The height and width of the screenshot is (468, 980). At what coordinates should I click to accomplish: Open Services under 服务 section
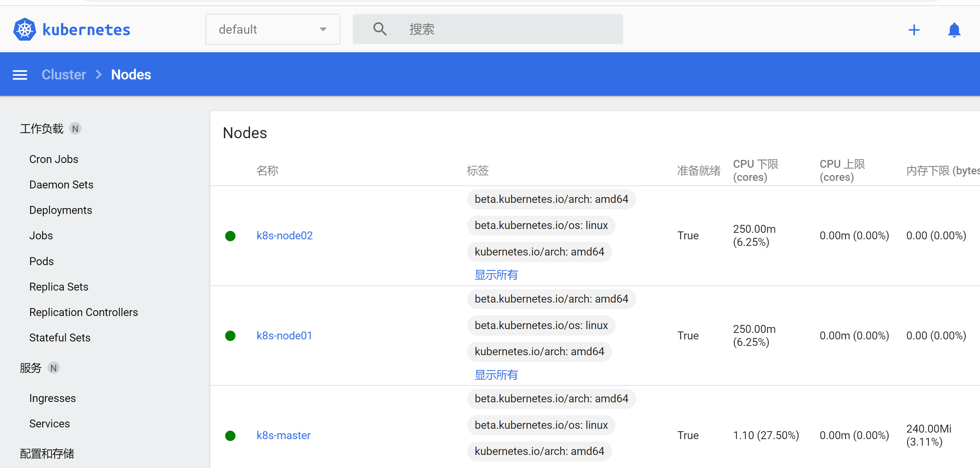pyautogui.click(x=49, y=424)
